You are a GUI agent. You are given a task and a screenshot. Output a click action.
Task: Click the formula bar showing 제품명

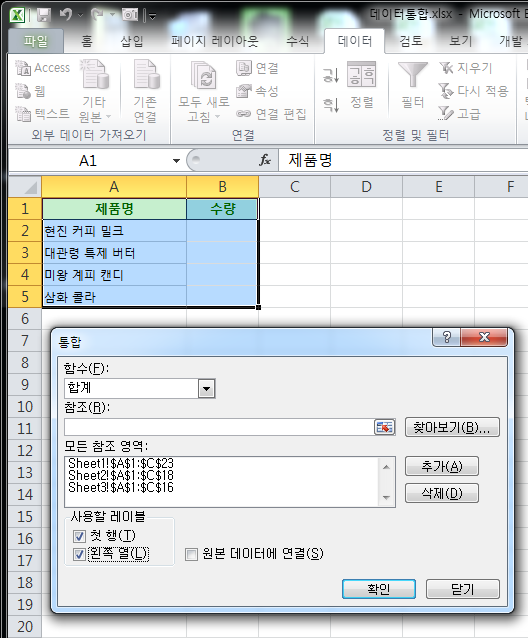(403, 160)
